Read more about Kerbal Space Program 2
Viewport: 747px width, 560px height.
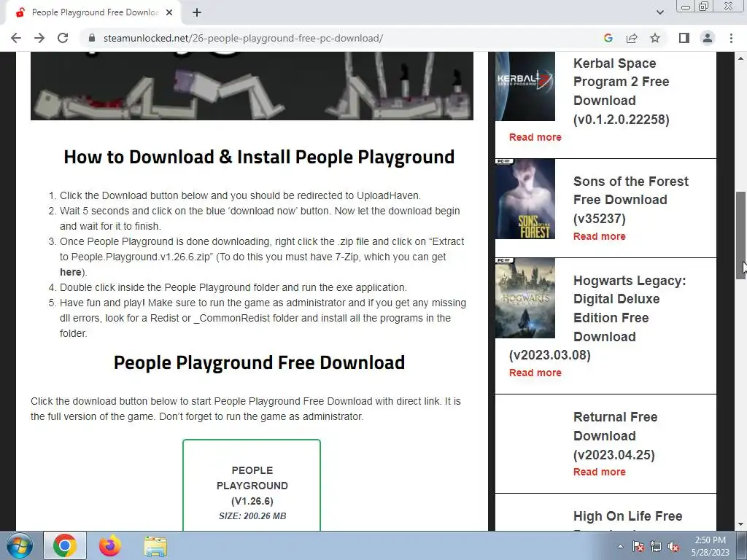[x=535, y=137]
